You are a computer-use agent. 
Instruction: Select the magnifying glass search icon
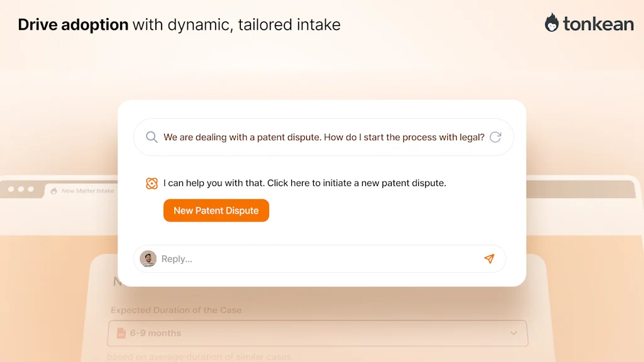(x=152, y=137)
